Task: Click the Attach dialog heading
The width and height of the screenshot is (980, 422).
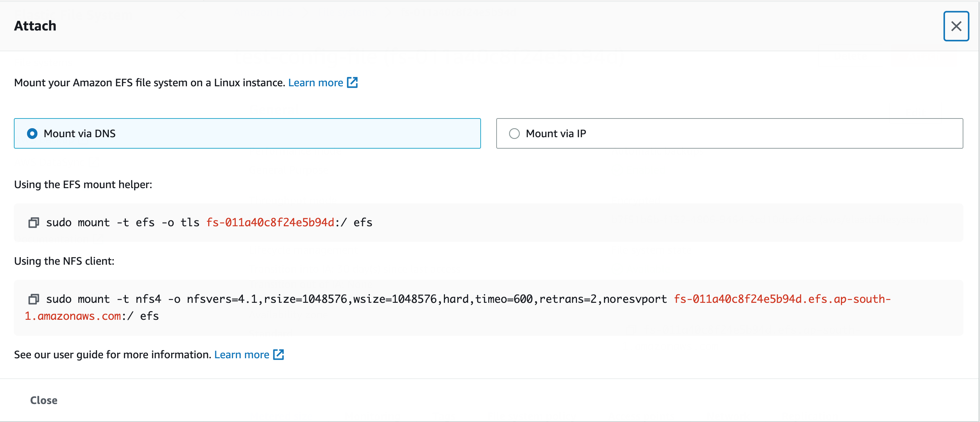Action: click(35, 26)
